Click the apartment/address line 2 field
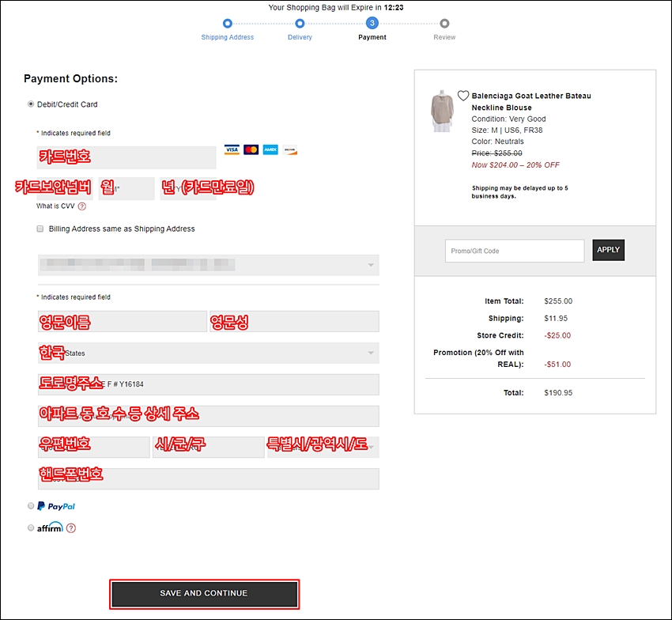672x620 pixels. 209,416
